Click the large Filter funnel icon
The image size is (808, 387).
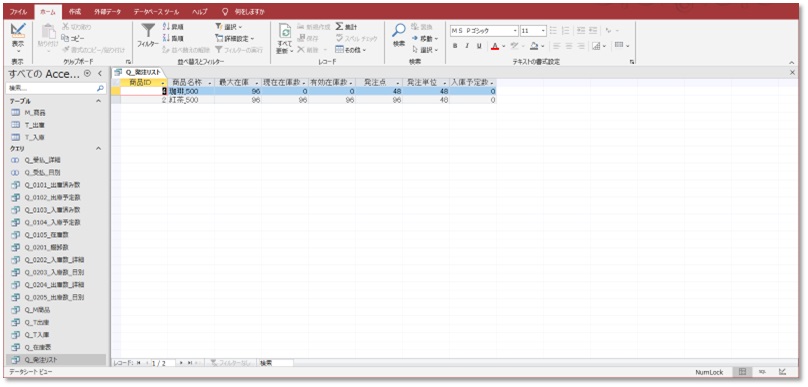pos(148,31)
